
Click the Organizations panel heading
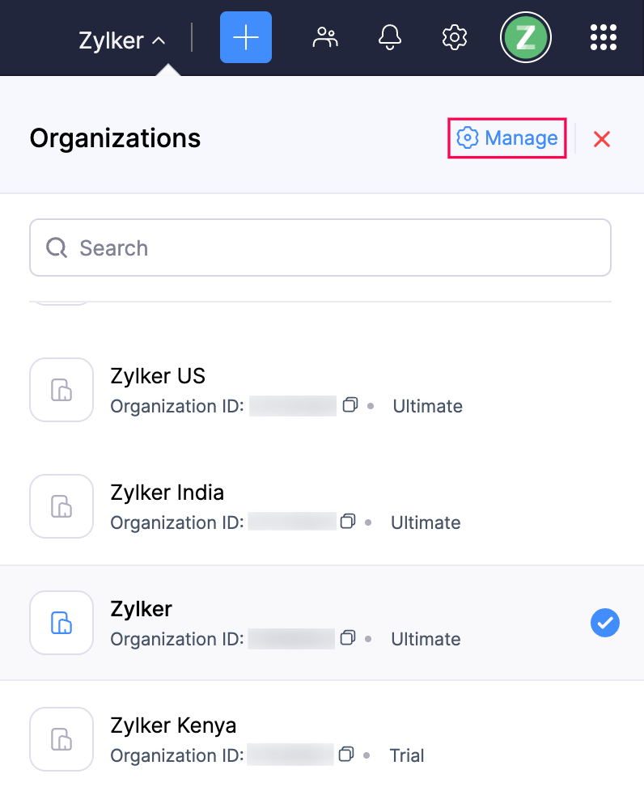tap(115, 138)
